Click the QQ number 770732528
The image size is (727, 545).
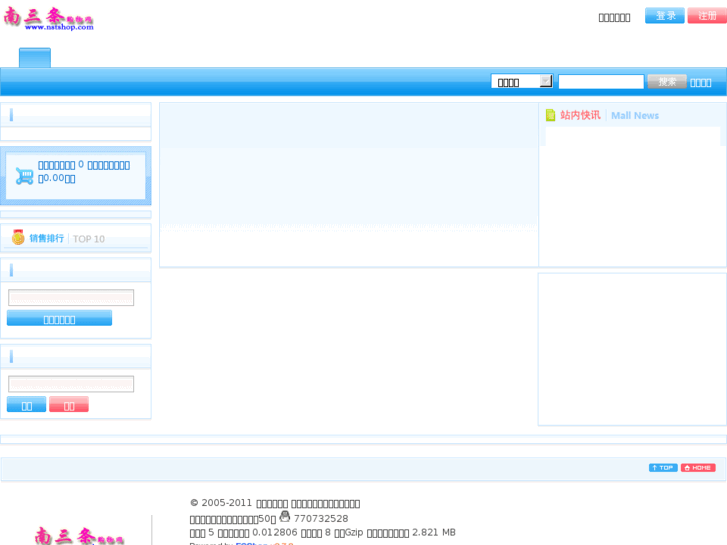point(321,519)
